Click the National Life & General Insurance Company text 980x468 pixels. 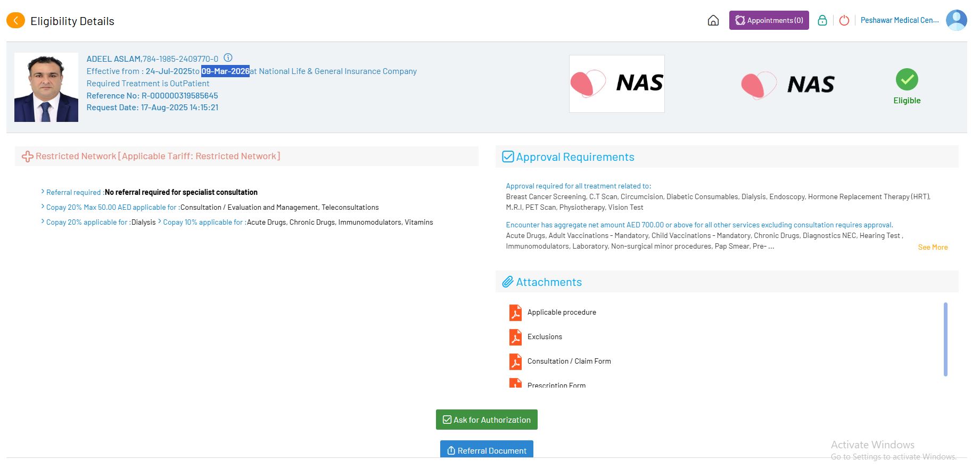tap(338, 71)
